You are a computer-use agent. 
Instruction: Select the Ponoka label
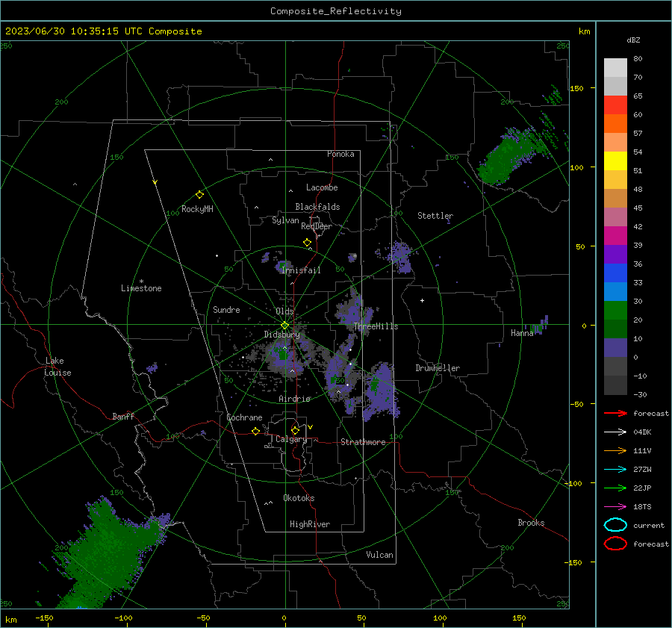(340, 154)
